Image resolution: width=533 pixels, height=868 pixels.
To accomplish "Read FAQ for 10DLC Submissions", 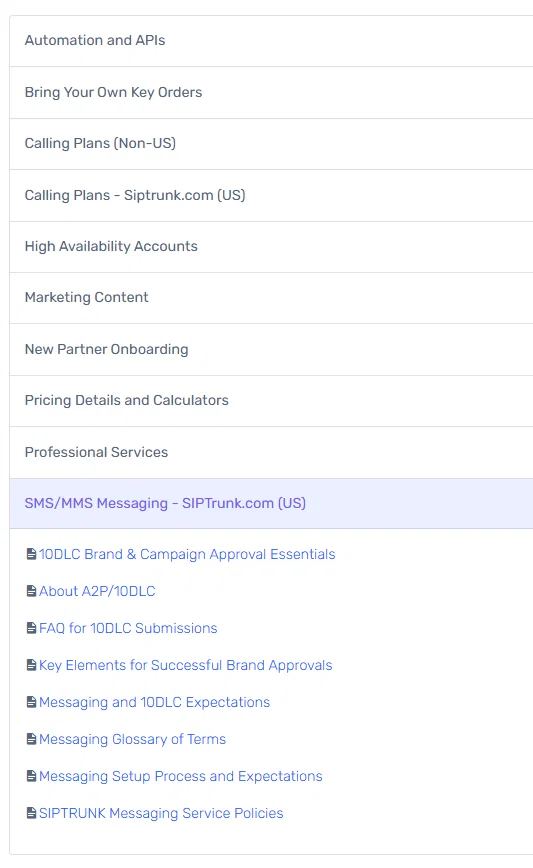I will tap(128, 628).
